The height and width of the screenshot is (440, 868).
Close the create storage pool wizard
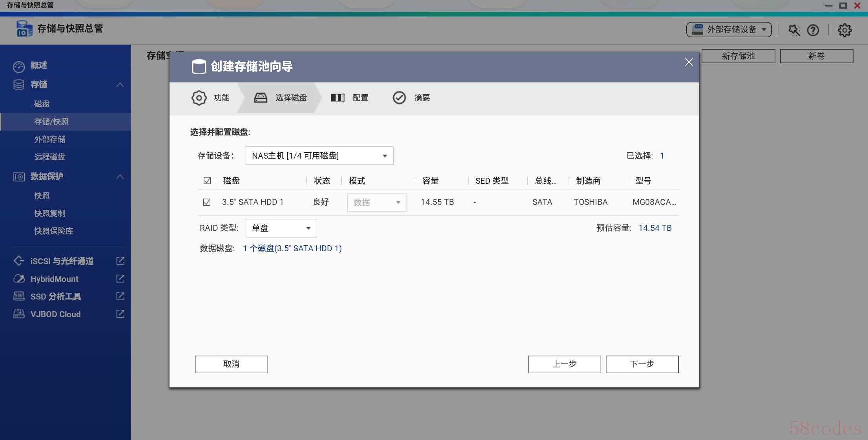click(689, 62)
